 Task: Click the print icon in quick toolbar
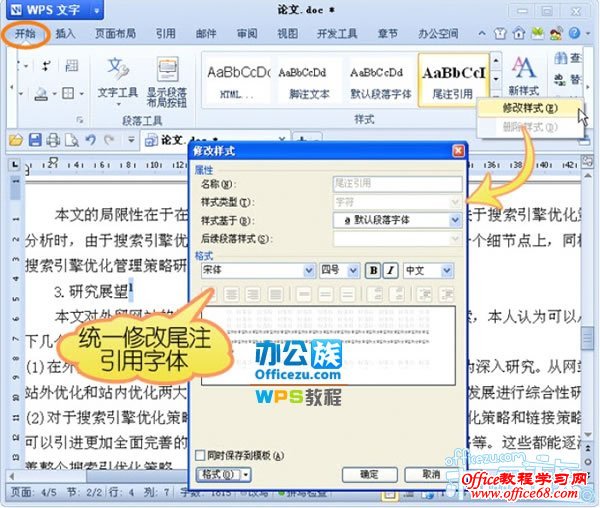click(53, 140)
